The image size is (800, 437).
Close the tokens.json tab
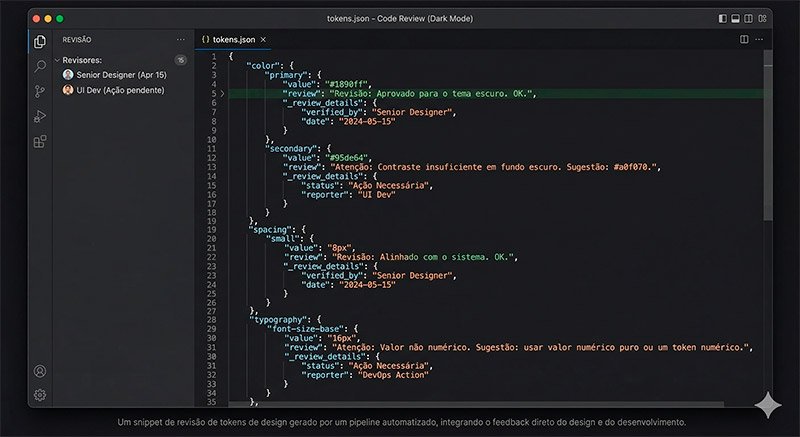(x=263, y=40)
